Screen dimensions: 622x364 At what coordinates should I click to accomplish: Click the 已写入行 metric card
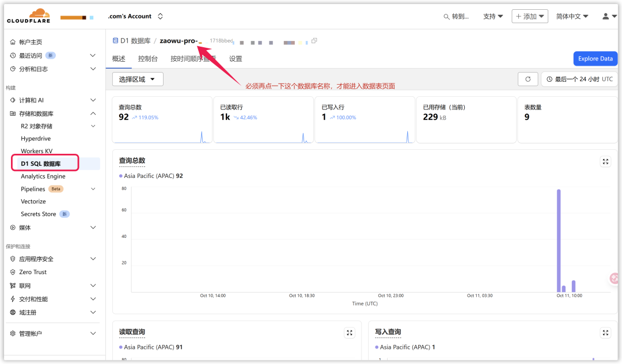(x=365, y=120)
